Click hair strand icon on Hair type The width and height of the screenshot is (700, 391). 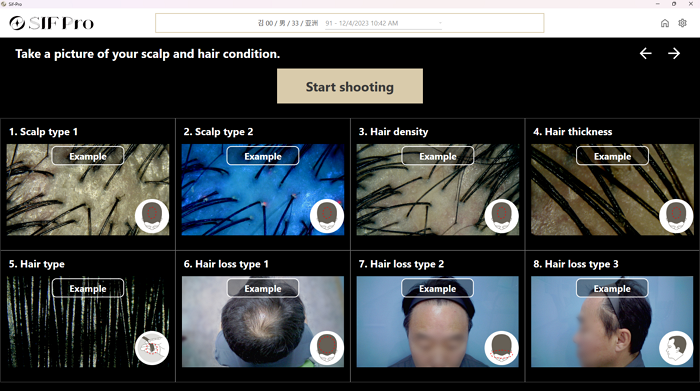point(152,348)
